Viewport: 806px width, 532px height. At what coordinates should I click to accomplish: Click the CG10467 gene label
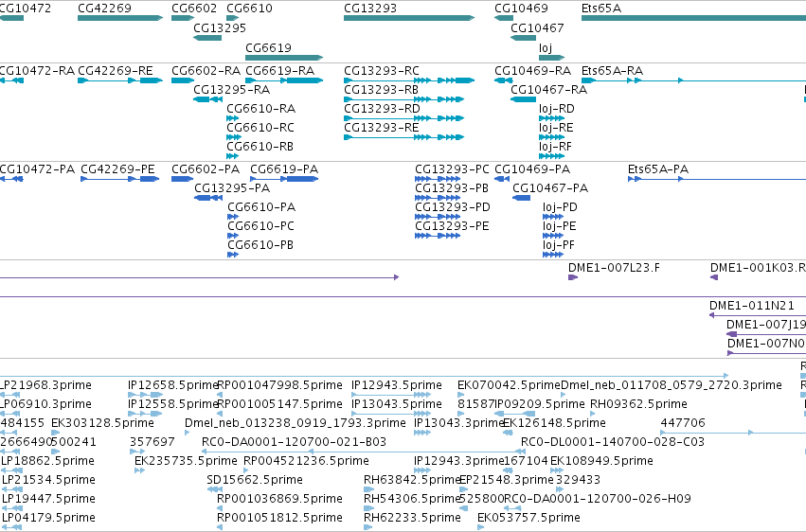click(x=537, y=27)
